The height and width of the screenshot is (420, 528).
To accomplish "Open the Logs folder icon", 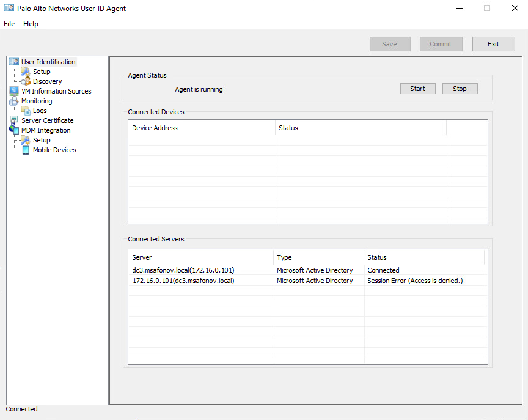I will [25, 111].
